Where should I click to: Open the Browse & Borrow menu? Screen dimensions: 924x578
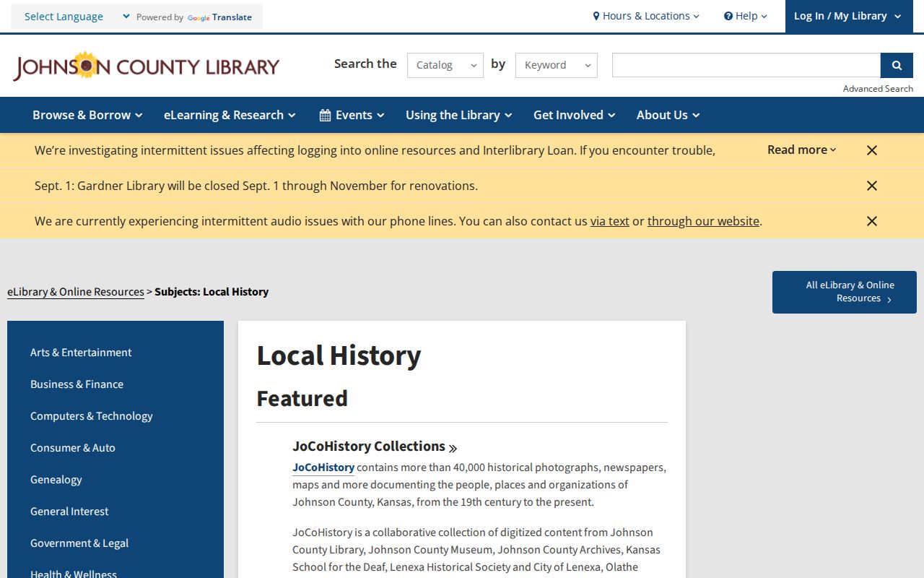click(x=87, y=115)
